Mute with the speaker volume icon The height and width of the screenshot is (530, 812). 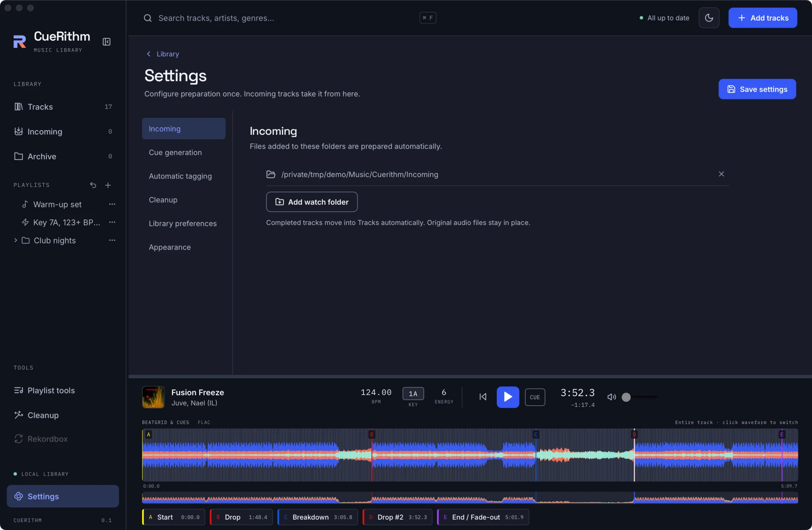click(611, 397)
